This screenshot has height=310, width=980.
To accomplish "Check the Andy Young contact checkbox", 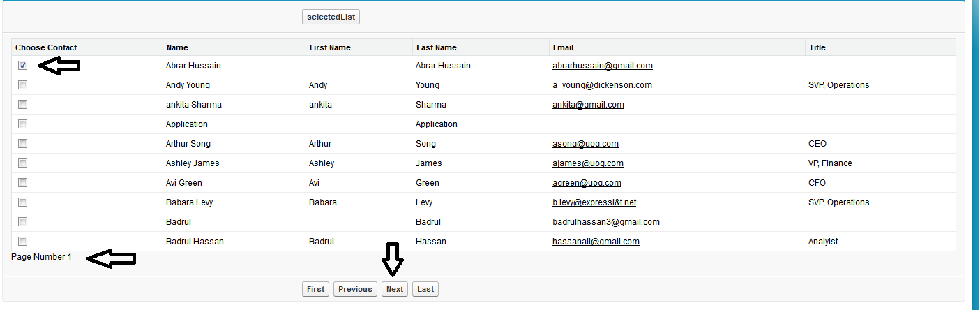I will [x=23, y=85].
